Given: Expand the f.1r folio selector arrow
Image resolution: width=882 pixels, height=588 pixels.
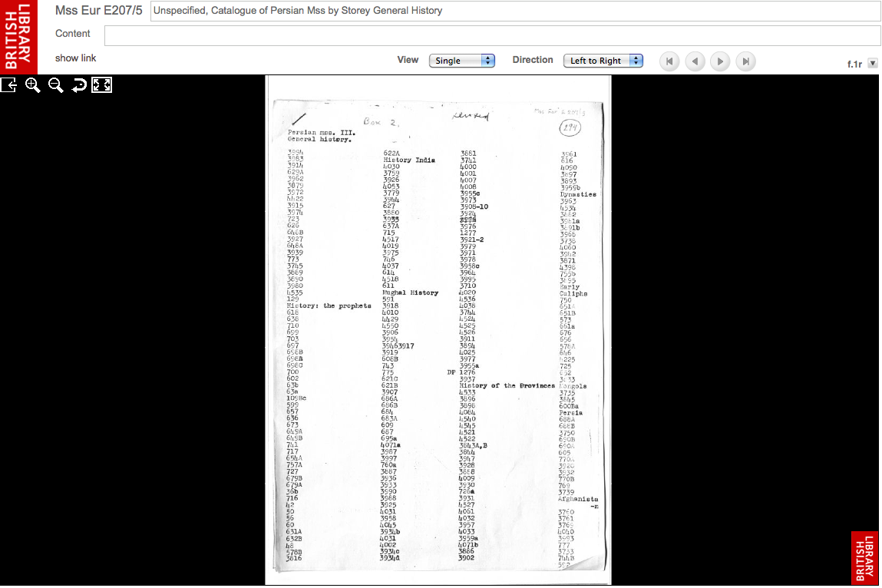Looking at the screenshot, I should pyautogui.click(x=873, y=64).
